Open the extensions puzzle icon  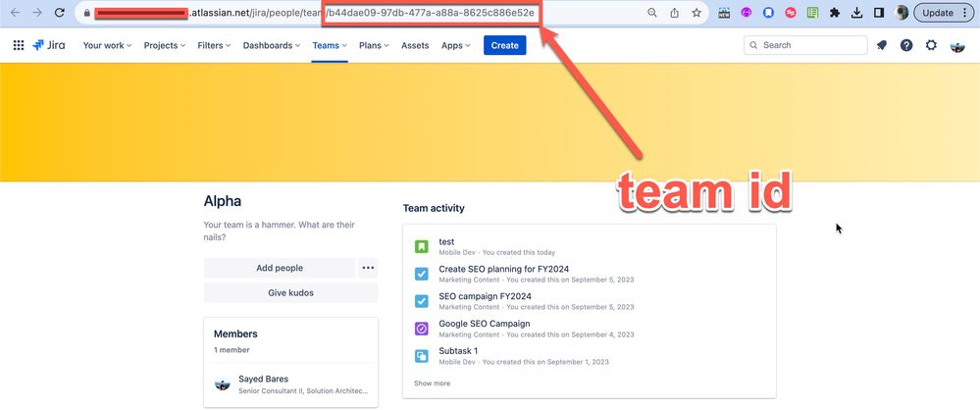pos(835,13)
